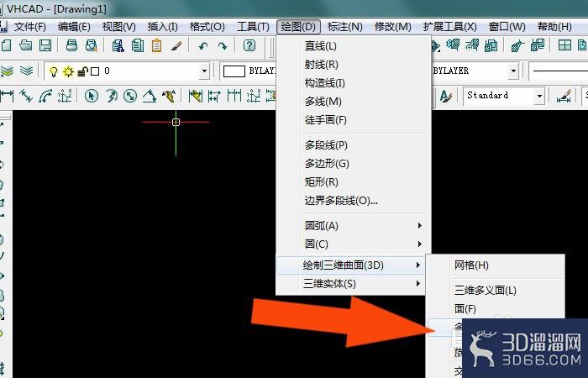Select the continue dimension tool

click(x=234, y=97)
